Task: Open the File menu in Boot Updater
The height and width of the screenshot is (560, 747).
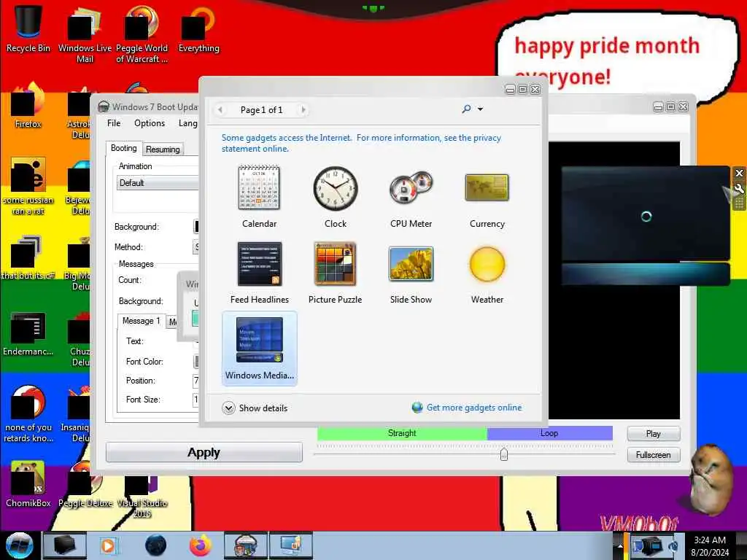Action: click(x=114, y=123)
